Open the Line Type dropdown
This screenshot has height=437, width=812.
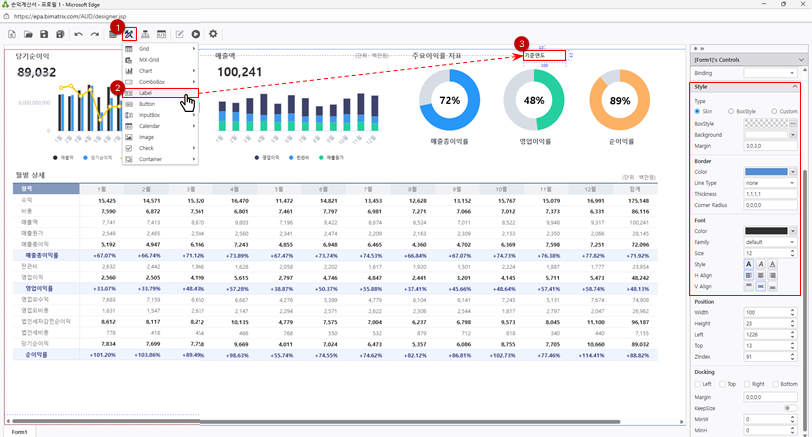coord(772,183)
